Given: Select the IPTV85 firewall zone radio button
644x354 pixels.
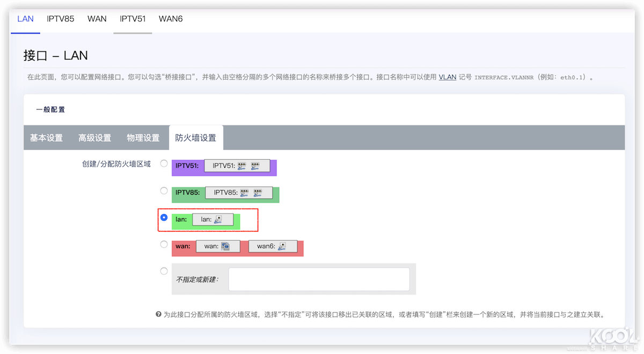Looking at the screenshot, I should [164, 190].
